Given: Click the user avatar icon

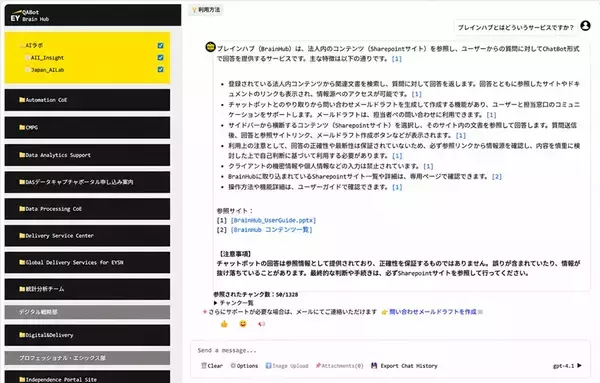Looking at the screenshot, I should [x=585, y=26].
